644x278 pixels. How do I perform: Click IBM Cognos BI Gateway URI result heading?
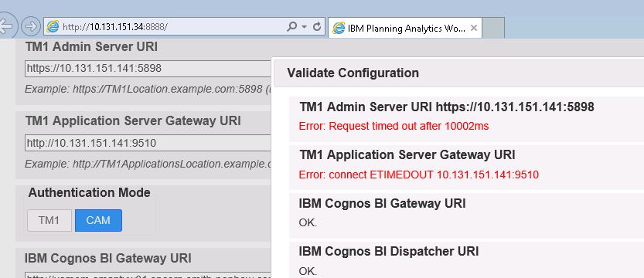383,203
